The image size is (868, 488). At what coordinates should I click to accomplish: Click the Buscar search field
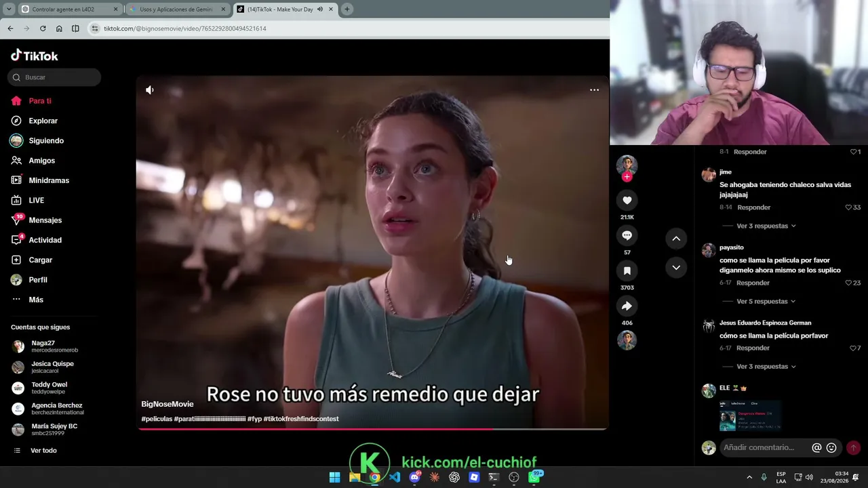click(55, 77)
